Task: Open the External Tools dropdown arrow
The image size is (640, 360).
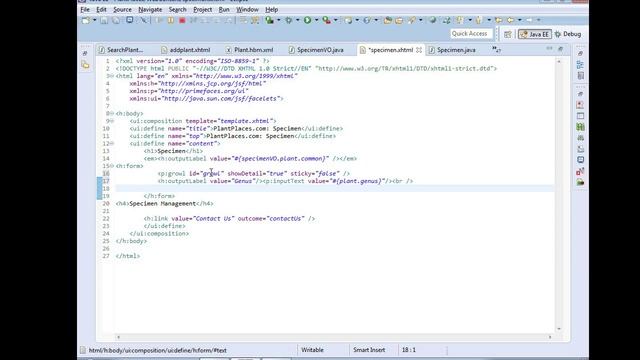Action: 335,20
